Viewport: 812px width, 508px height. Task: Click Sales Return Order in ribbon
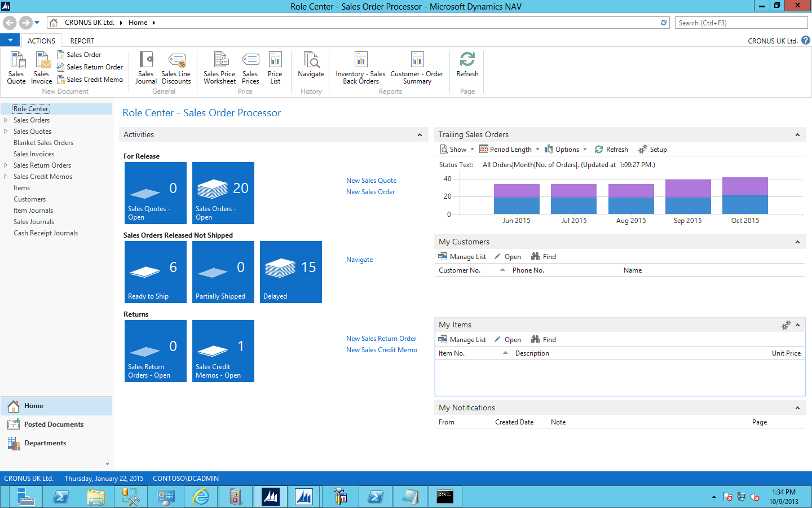coord(90,67)
